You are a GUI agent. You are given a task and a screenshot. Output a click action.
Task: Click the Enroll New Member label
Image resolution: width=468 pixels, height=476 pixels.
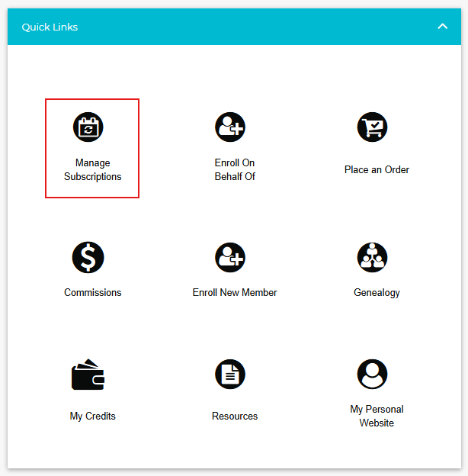[x=235, y=292]
